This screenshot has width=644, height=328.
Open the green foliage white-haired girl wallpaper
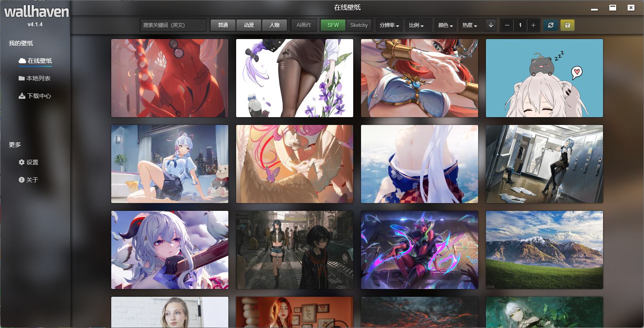click(x=544, y=312)
